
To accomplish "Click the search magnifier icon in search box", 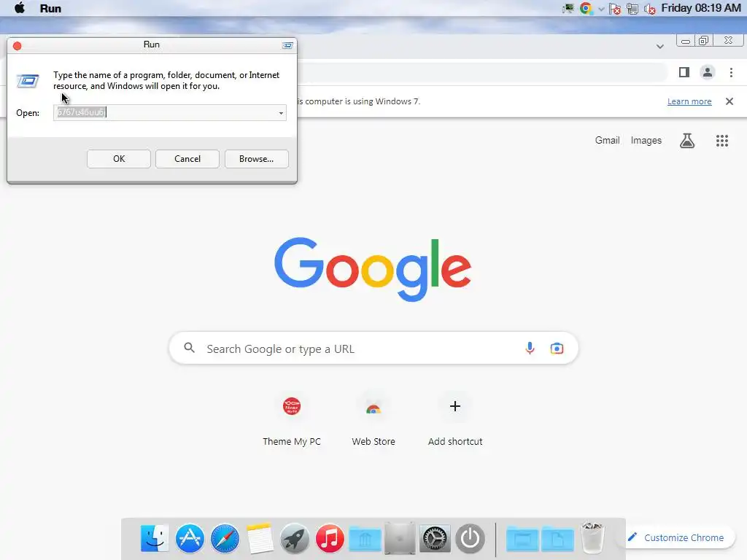I will coord(189,348).
